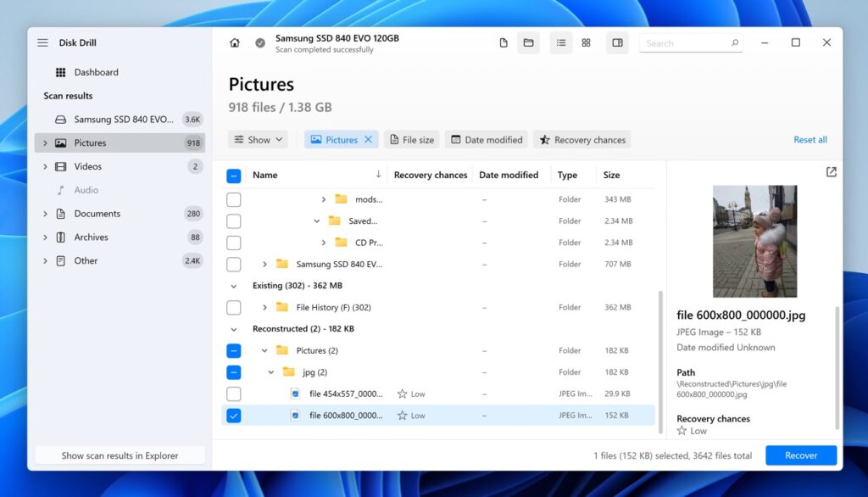
Task: Click the Recovery chances star filter
Action: (582, 139)
